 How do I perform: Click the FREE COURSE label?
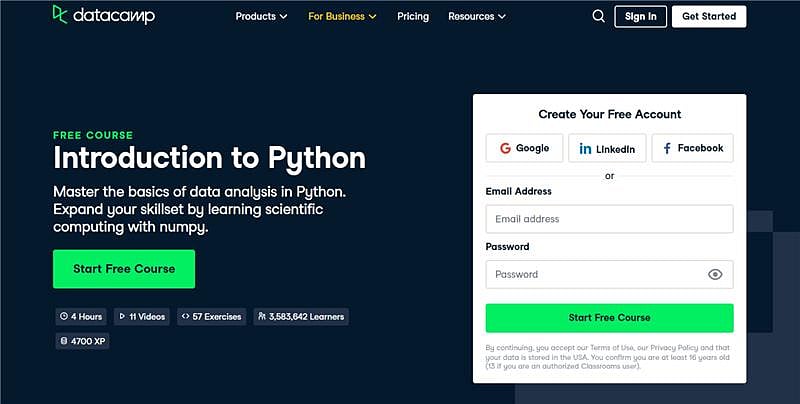pyautogui.click(x=93, y=135)
